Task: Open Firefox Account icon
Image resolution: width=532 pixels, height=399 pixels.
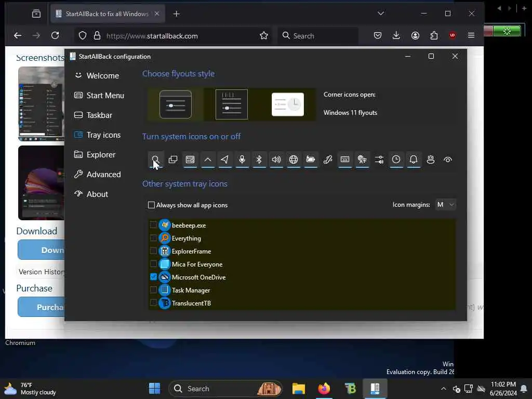Action: pos(415,35)
